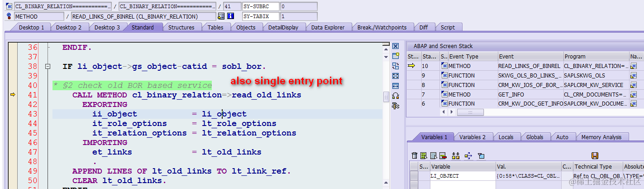Click the blue arrow data flow icon
Screen dimensions: 644x189
468,155
